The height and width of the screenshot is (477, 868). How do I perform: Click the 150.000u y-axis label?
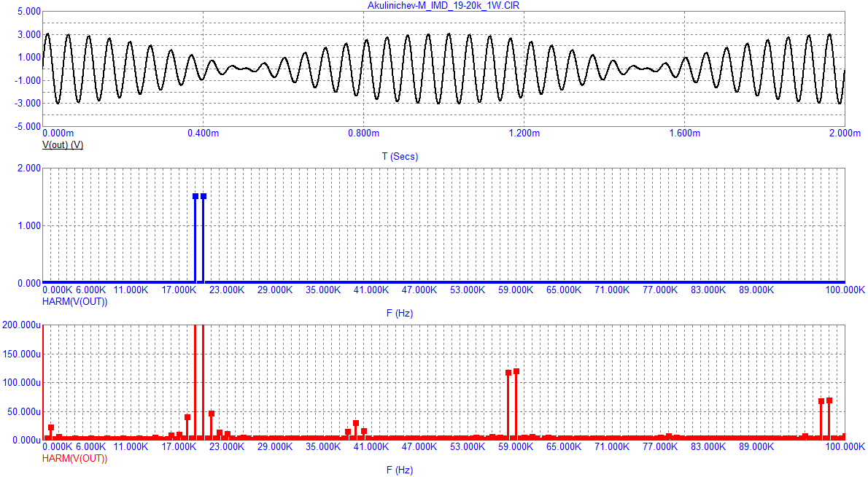22,354
